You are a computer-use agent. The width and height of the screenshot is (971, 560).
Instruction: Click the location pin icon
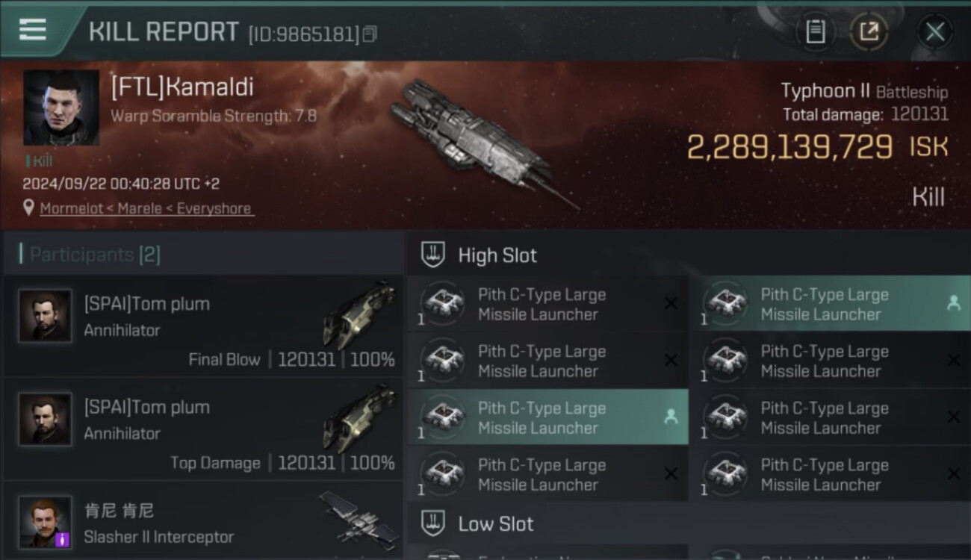28,208
